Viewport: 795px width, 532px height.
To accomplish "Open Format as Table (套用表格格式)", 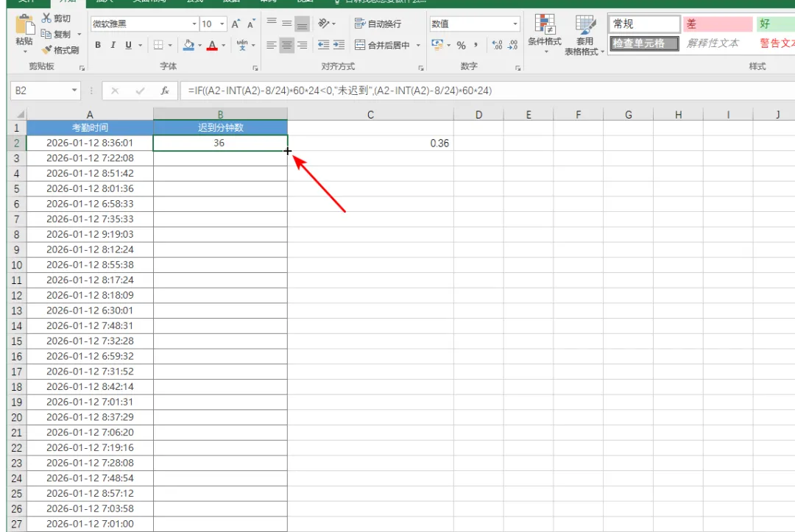I will pyautogui.click(x=584, y=35).
